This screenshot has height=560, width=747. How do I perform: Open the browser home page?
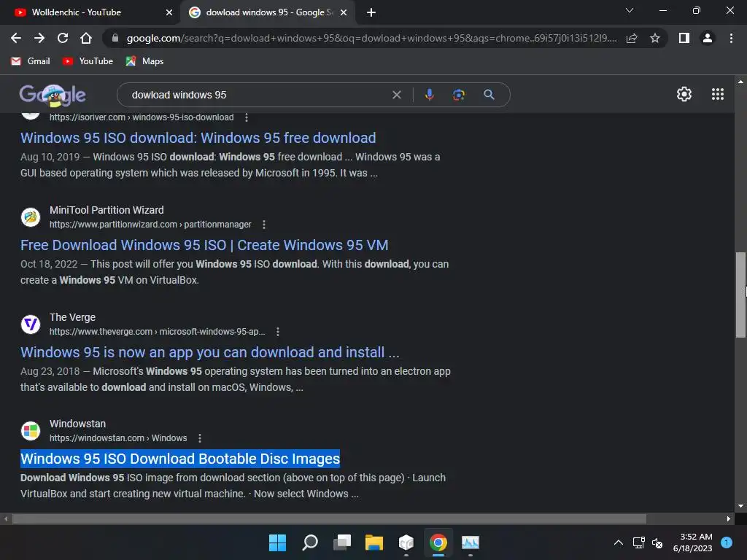(86, 38)
